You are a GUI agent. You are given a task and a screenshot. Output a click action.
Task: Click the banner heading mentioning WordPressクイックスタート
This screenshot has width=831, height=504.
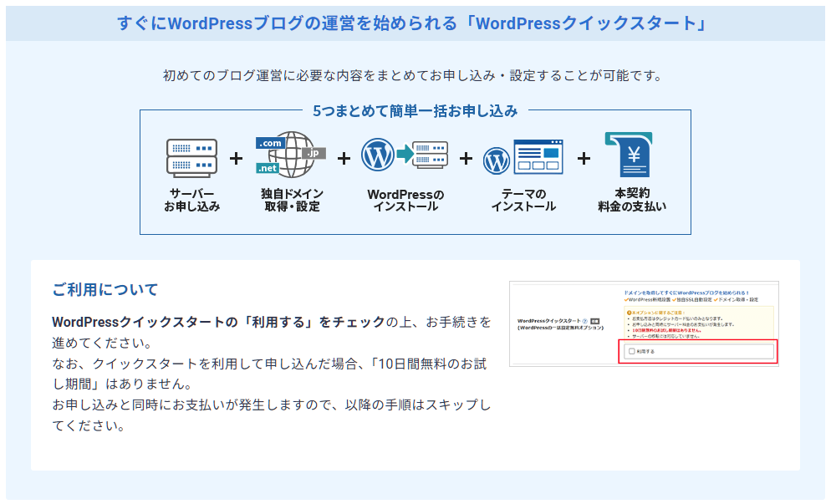(x=412, y=23)
